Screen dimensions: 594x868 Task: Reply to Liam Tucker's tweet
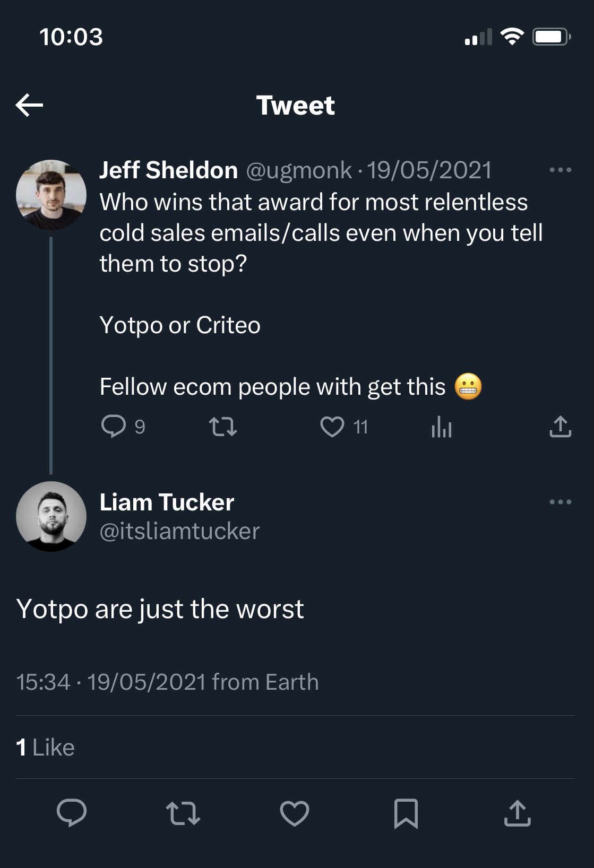(x=72, y=813)
